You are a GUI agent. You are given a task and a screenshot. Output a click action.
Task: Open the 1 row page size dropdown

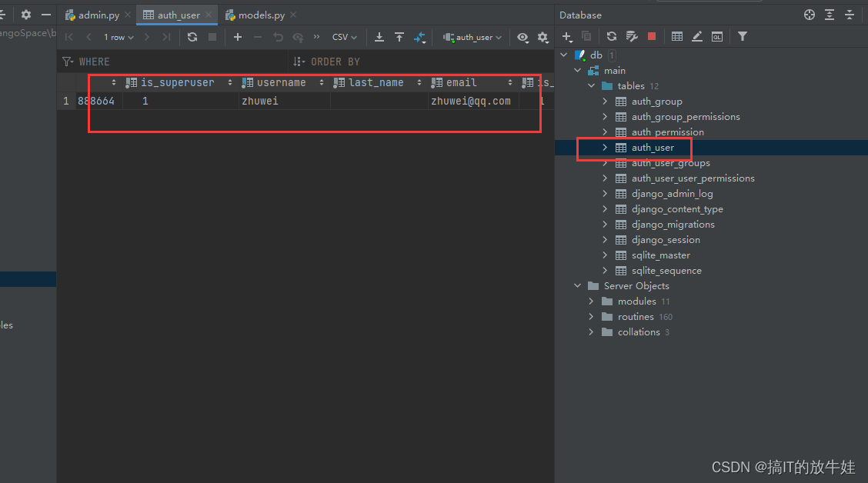[x=119, y=37]
